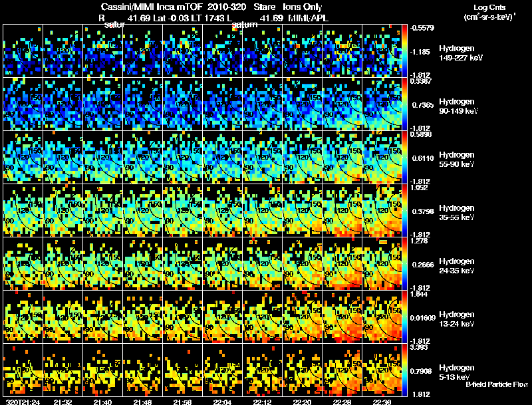The width and height of the screenshot is (532, 405).
Task: Click the 0.2666 color scale value
Action: point(423,265)
